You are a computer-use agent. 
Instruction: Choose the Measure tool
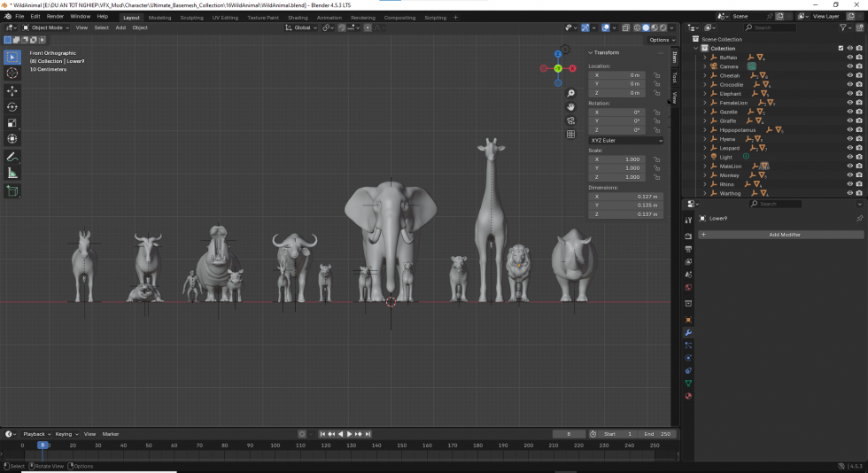click(x=12, y=174)
